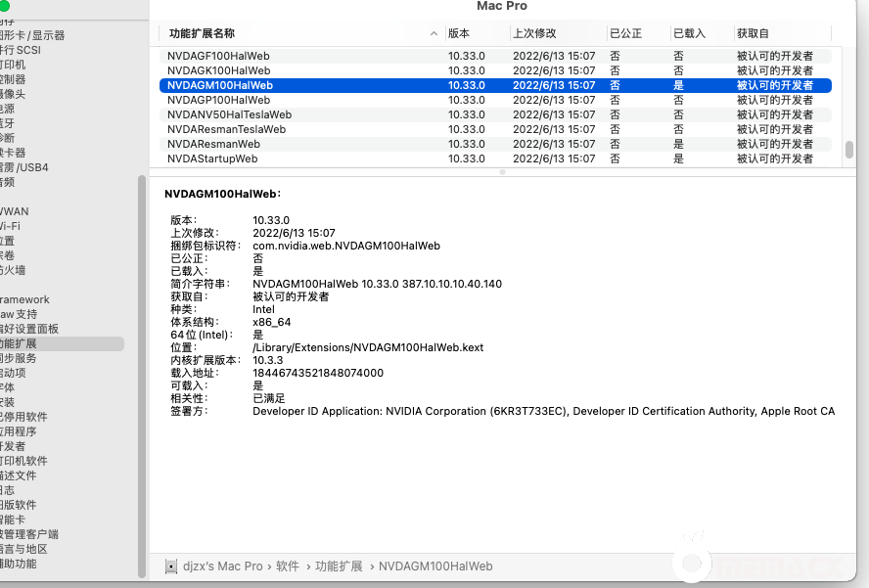The image size is (869, 588).
Task: Open the 打印机软件 sidebar item
Action: click(23, 461)
